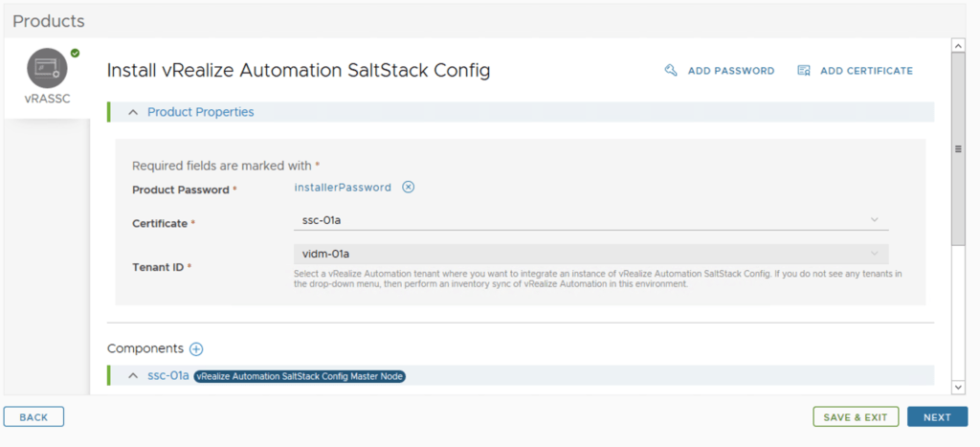The width and height of the screenshot is (980, 447).
Task: Click the key icon beside Add Password
Action: click(671, 71)
